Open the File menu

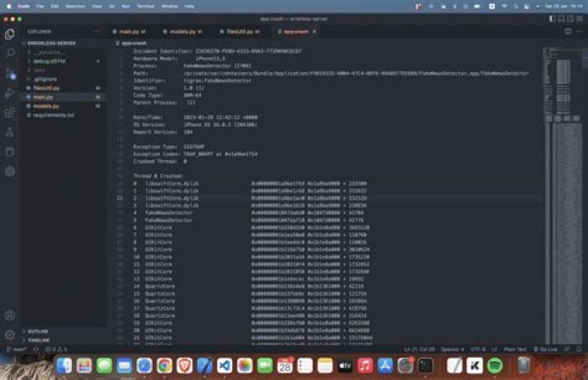coord(40,7)
